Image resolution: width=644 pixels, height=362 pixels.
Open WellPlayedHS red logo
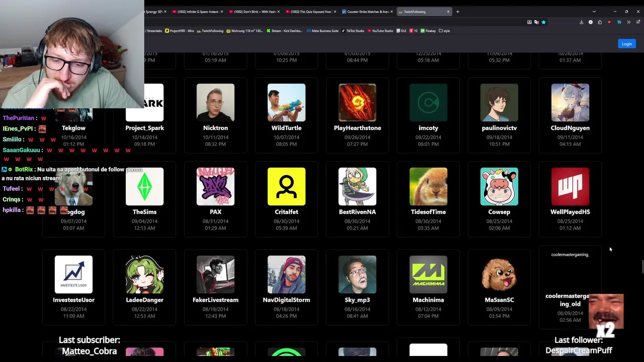tap(570, 187)
